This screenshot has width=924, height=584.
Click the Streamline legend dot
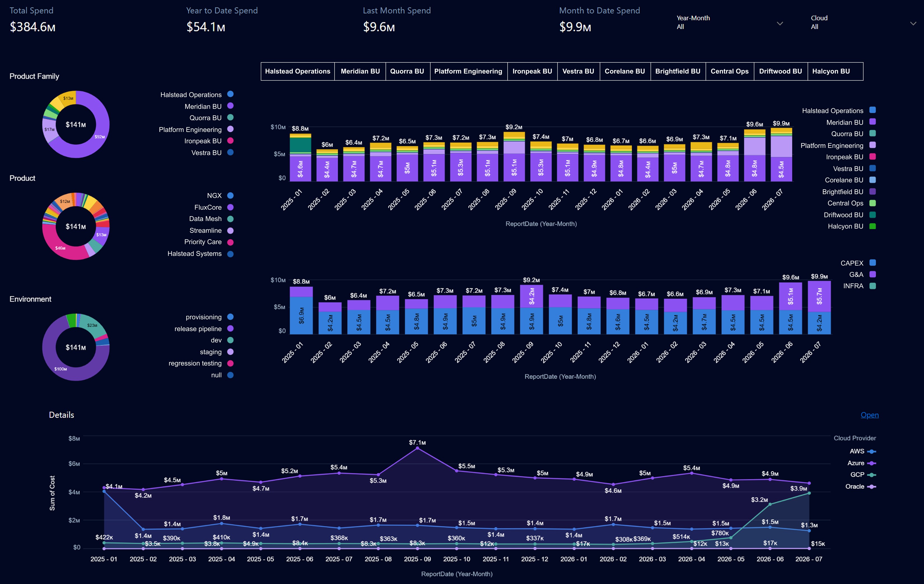click(x=230, y=230)
